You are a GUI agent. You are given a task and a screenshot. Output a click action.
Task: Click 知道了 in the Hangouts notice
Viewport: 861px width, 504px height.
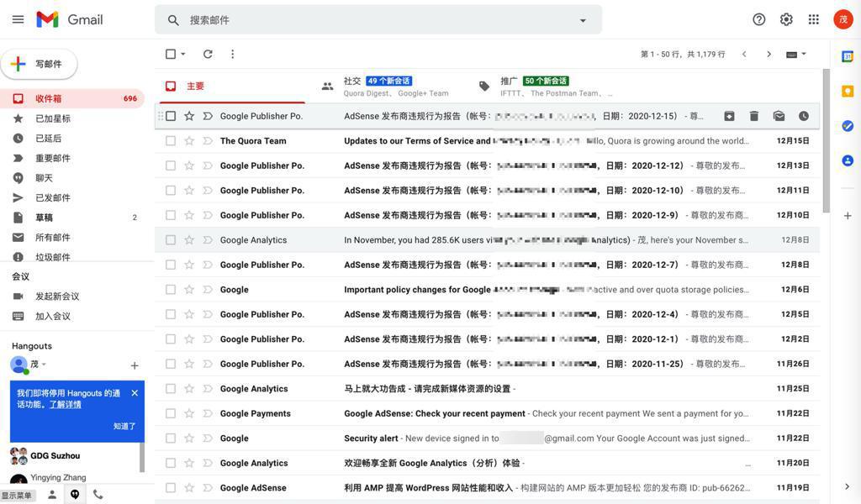coord(124,426)
